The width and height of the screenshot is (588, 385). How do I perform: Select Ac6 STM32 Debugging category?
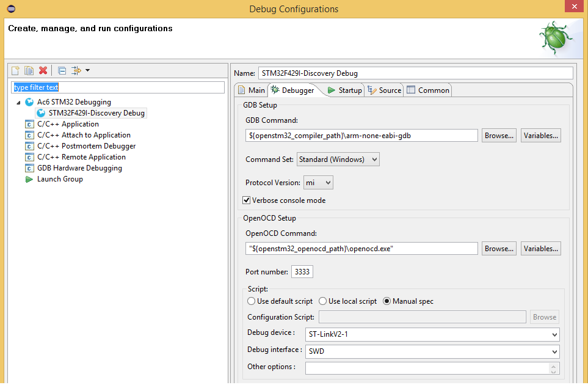tap(74, 102)
